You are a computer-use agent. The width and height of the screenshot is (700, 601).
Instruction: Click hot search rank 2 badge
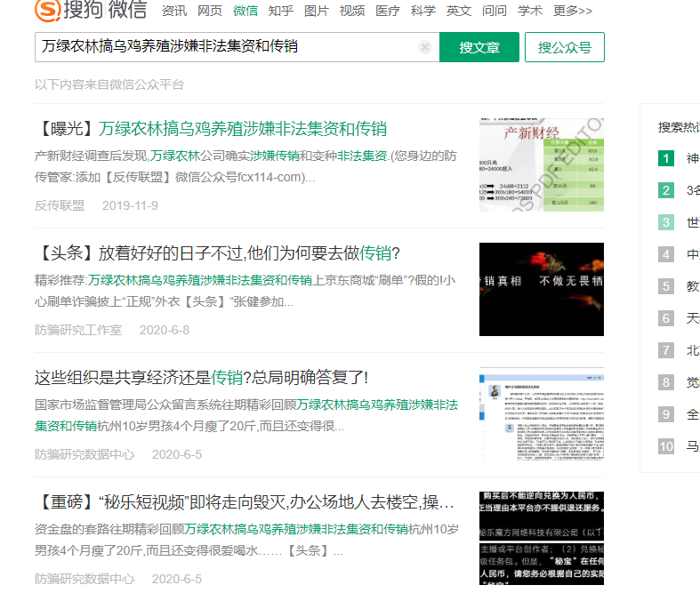coord(666,190)
